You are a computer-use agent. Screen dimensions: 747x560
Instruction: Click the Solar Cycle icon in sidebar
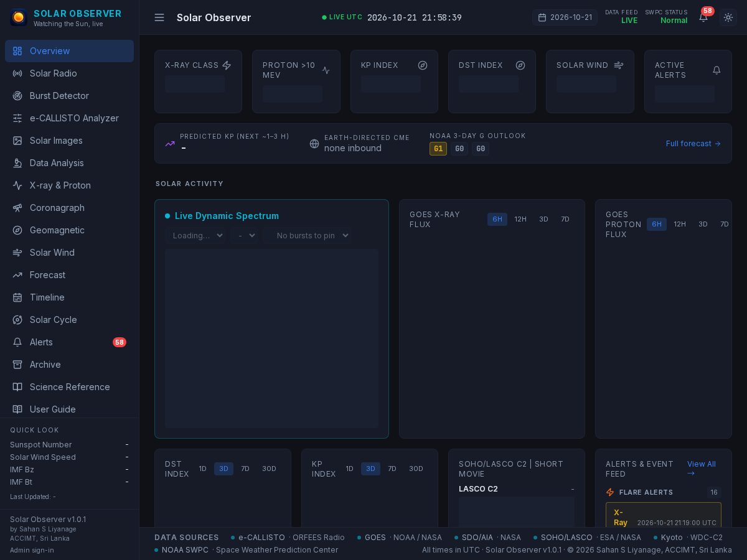pos(17,320)
